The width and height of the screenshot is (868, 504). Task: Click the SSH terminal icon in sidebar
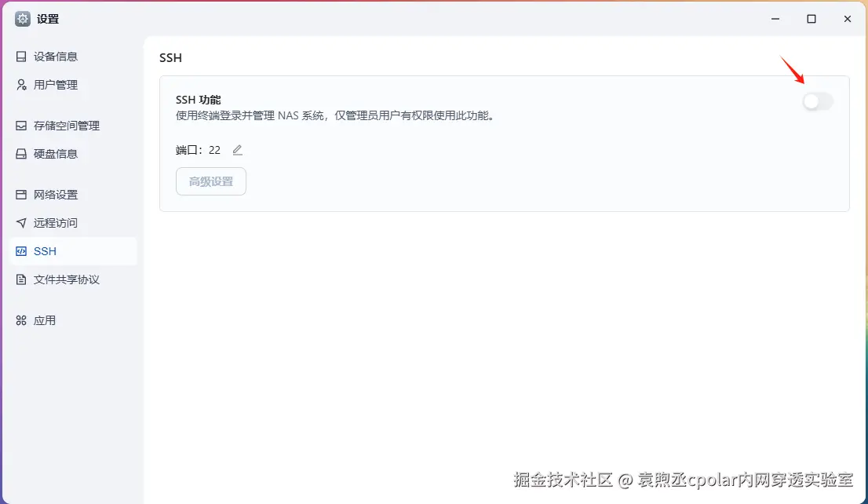tap(20, 250)
